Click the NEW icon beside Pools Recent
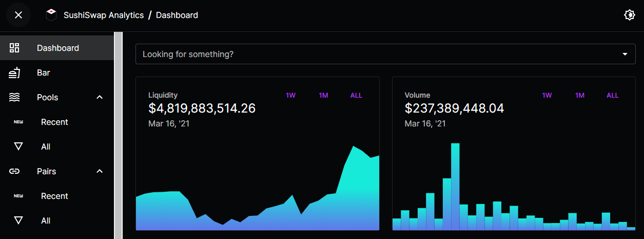This screenshot has height=239, width=644. pos(18,122)
